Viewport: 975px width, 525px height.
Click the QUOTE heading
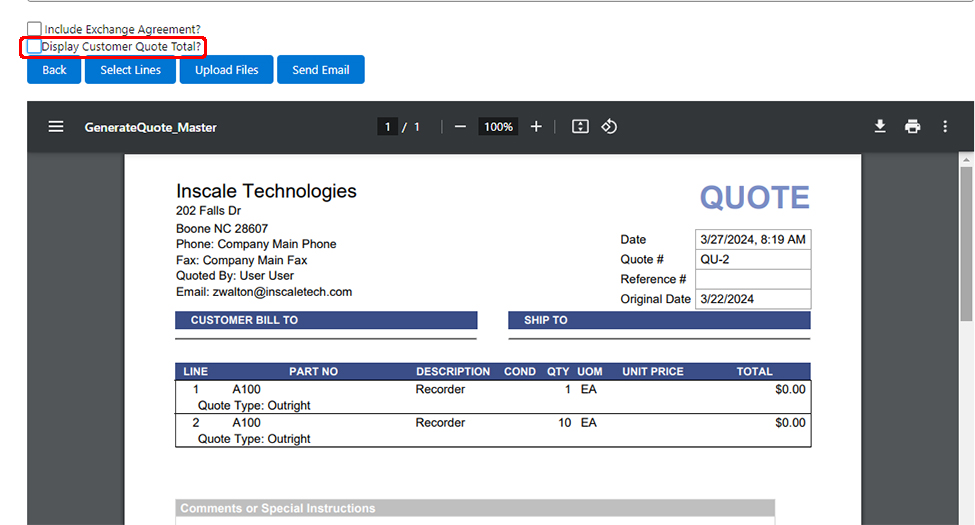click(755, 198)
